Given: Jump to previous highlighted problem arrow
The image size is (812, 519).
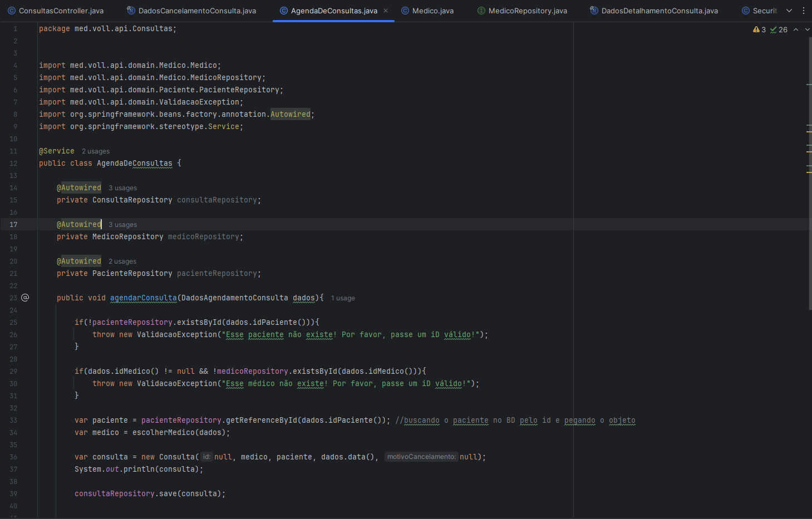Looking at the screenshot, I should [796, 29].
